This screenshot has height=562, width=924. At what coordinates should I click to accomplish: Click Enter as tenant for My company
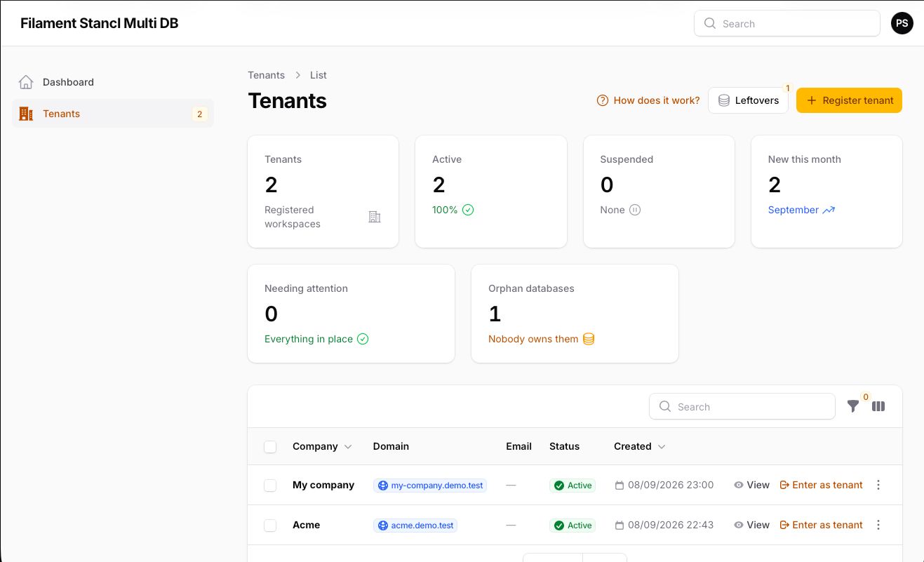pos(822,485)
